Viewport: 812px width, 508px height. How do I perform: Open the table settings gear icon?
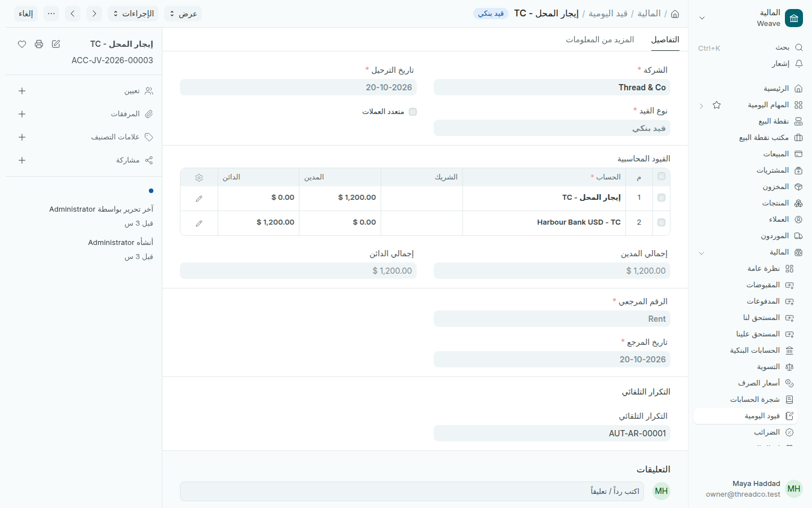199,177
